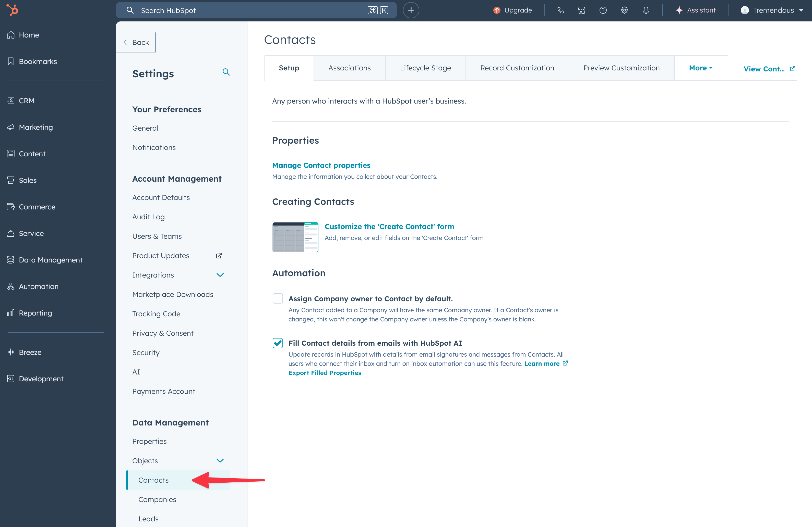This screenshot has height=527, width=812.
Task: Enable Assign Company owner to Contact checkbox
Action: tap(278, 298)
